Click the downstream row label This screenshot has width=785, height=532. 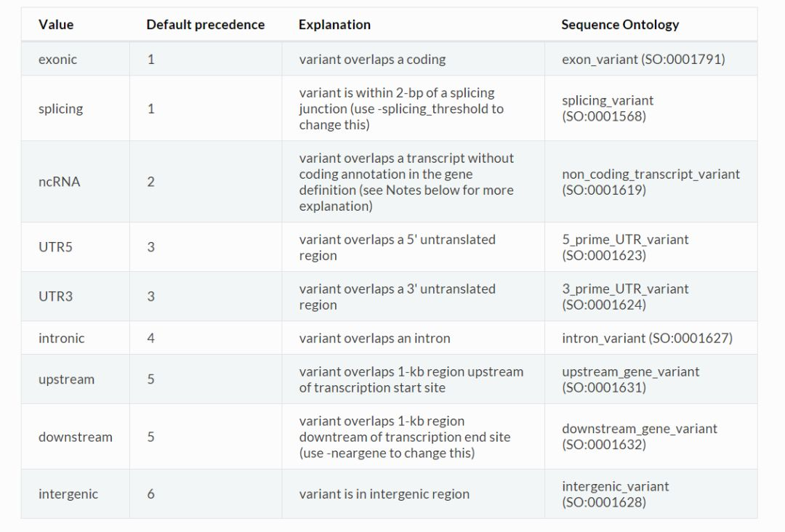[75, 437]
